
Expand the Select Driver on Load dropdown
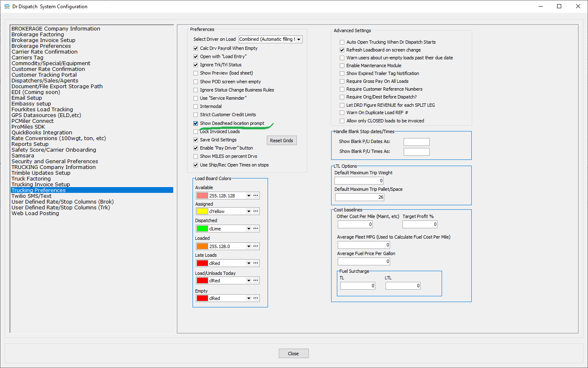299,40
